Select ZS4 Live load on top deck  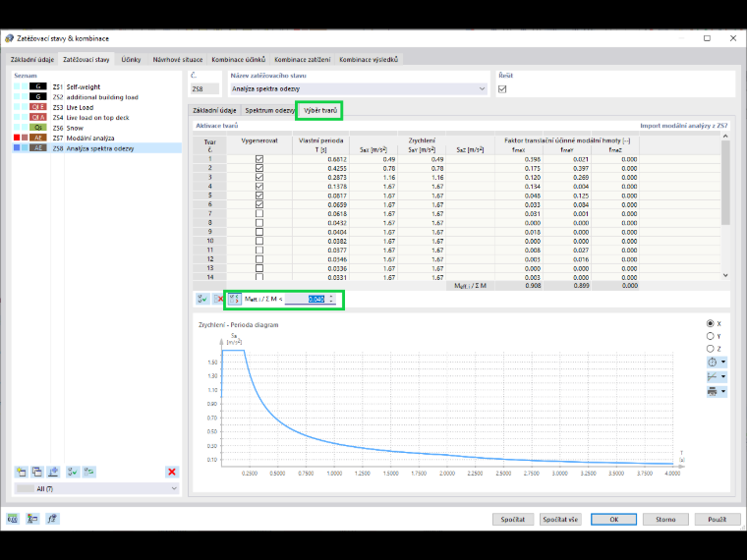(96, 118)
